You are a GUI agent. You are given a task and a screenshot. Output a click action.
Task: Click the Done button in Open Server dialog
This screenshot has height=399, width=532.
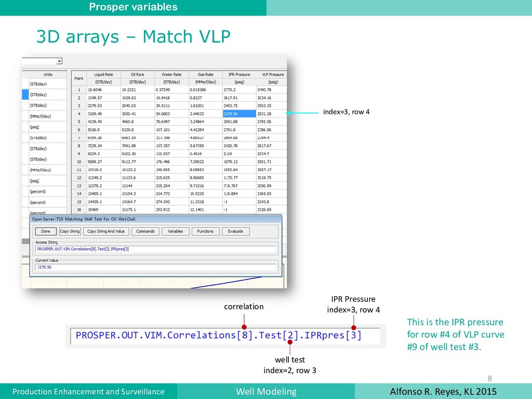coord(46,231)
